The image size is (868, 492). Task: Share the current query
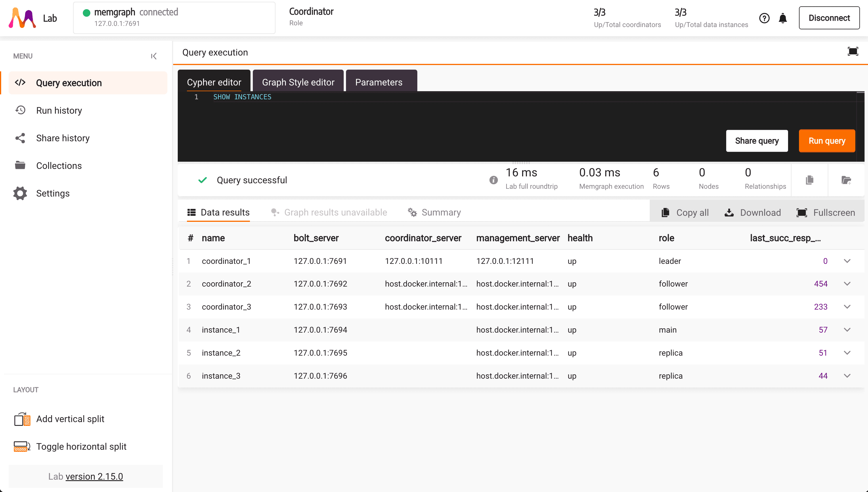coord(757,141)
